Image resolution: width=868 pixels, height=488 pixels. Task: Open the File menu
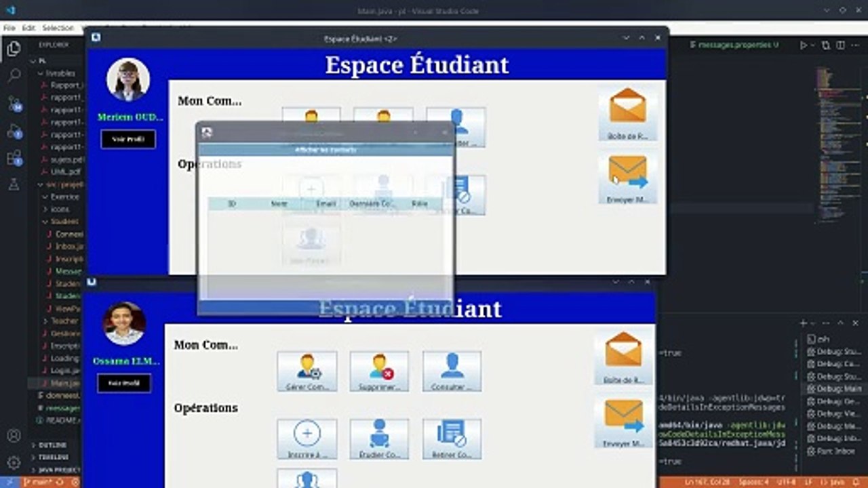(9, 28)
